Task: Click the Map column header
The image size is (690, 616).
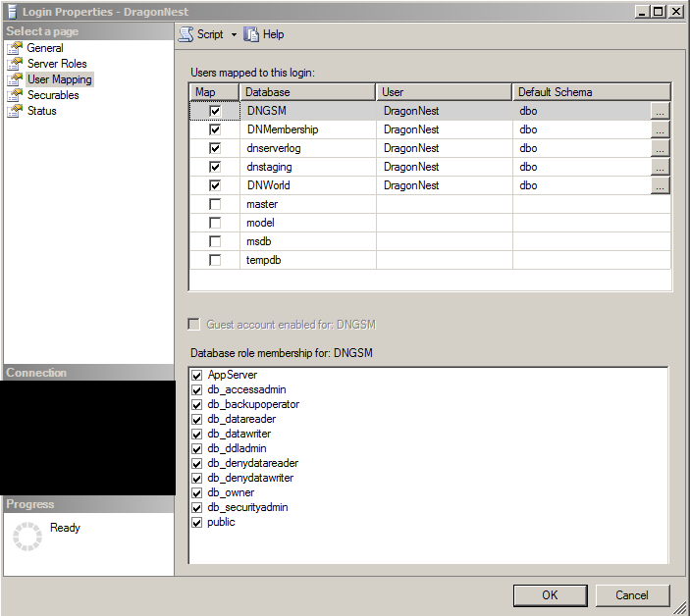Action: point(214,92)
